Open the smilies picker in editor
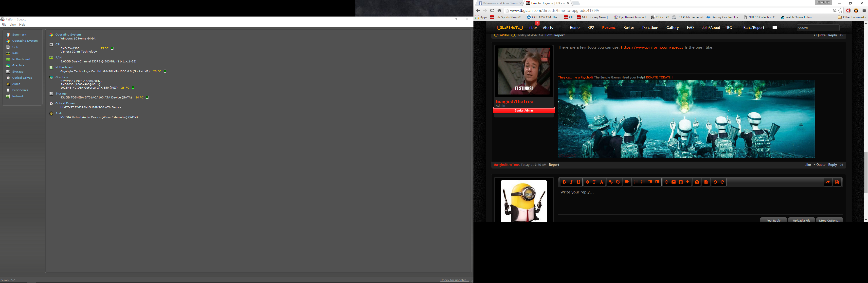The height and width of the screenshot is (283, 868). pyautogui.click(x=666, y=182)
